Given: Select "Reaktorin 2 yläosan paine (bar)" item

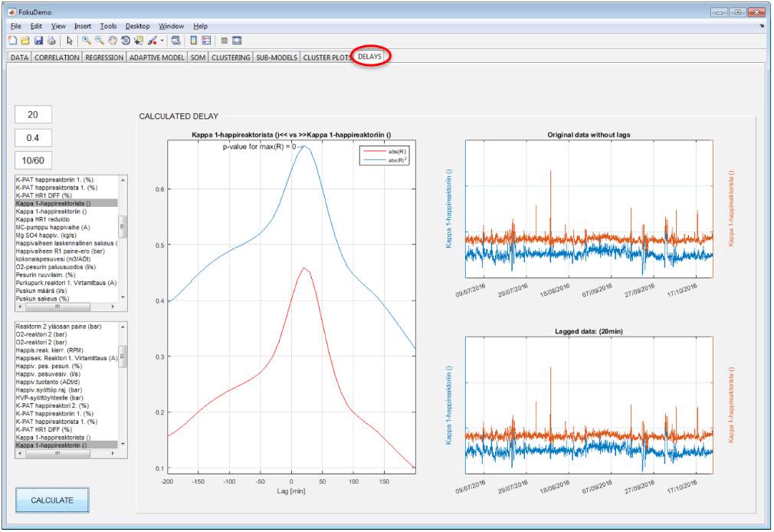Looking at the screenshot, I should (x=67, y=327).
